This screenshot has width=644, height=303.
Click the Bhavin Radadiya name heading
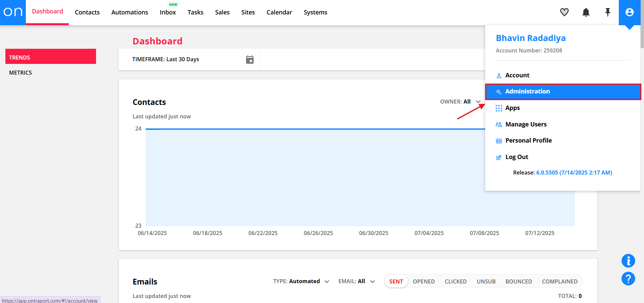531,38
